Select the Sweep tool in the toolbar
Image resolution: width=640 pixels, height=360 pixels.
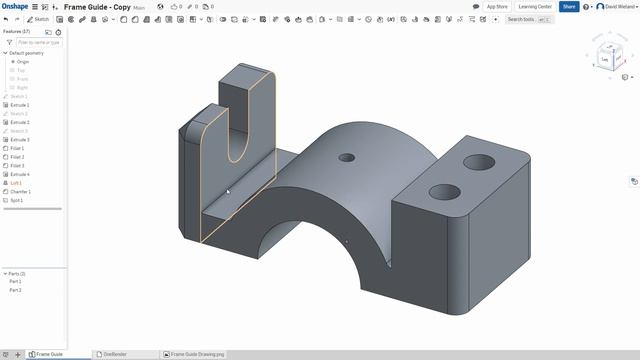pyautogui.click(x=82, y=19)
